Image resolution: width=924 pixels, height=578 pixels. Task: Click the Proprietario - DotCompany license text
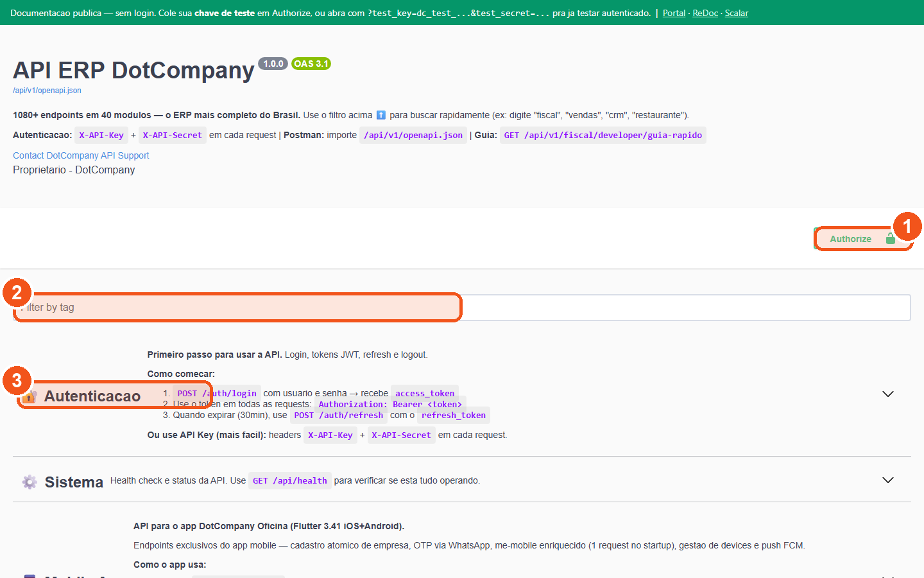74,170
